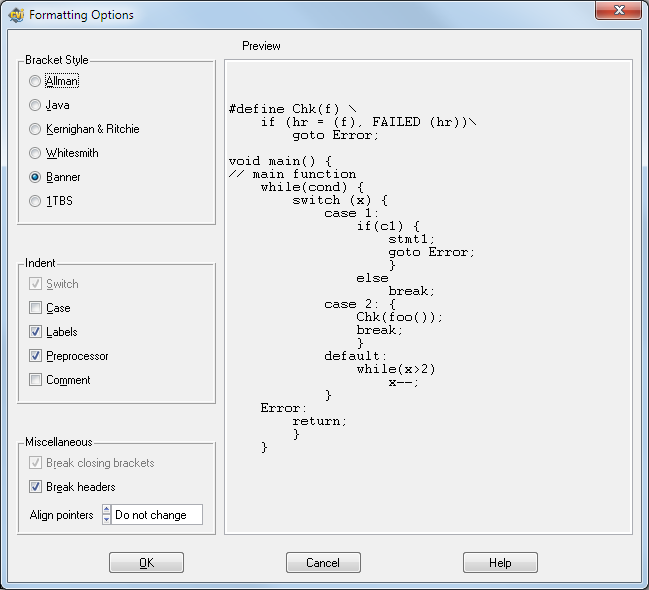Turn on Comment indentation
This screenshot has height=590, width=649.
click(x=36, y=380)
